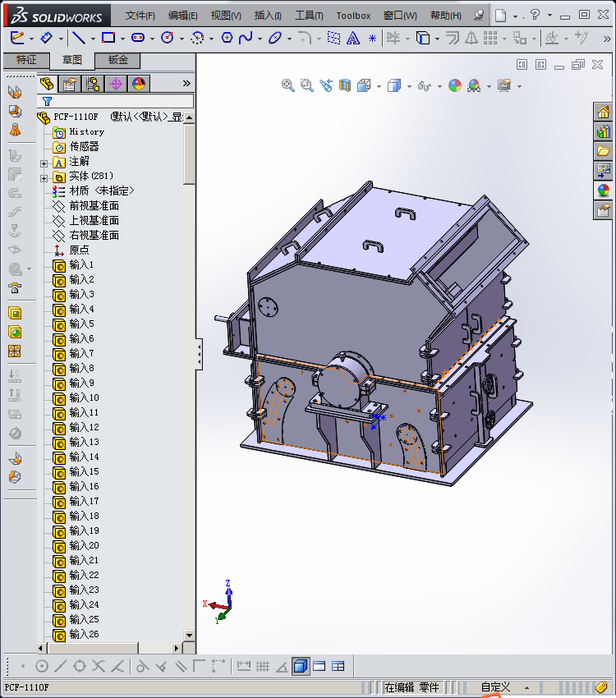Click the Edit Appearance color ball icon
The width and height of the screenshot is (616, 698).
455,85
